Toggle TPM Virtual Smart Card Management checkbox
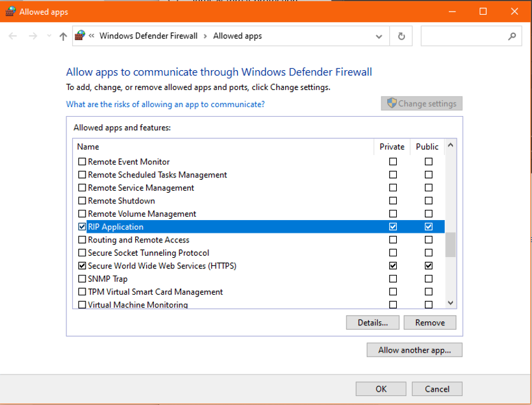532x405 pixels. tap(82, 291)
